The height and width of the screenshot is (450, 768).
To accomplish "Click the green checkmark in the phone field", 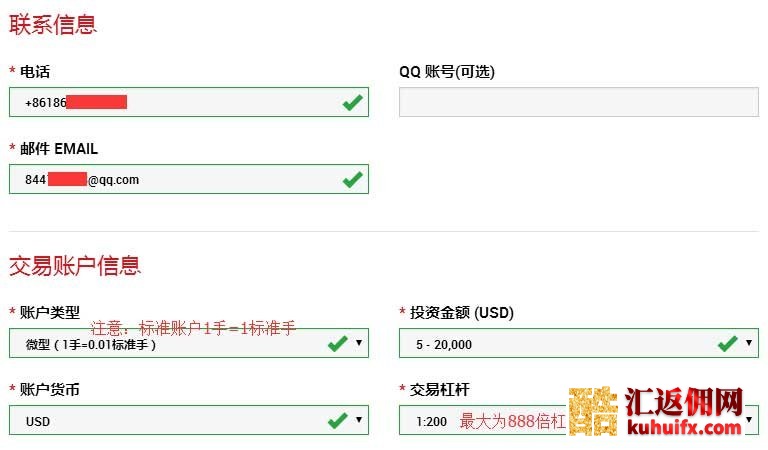I will click(x=352, y=102).
